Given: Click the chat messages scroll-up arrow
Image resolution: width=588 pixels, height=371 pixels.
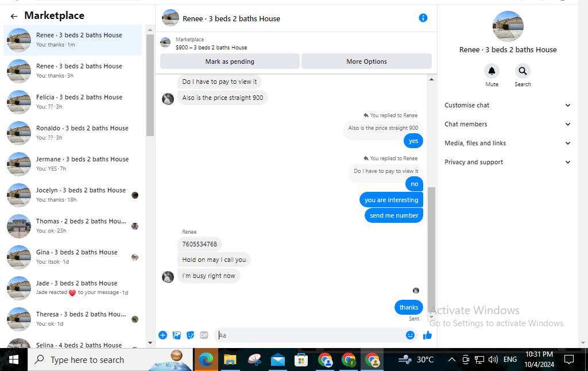Looking at the screenshot, I should pos(431,79).
